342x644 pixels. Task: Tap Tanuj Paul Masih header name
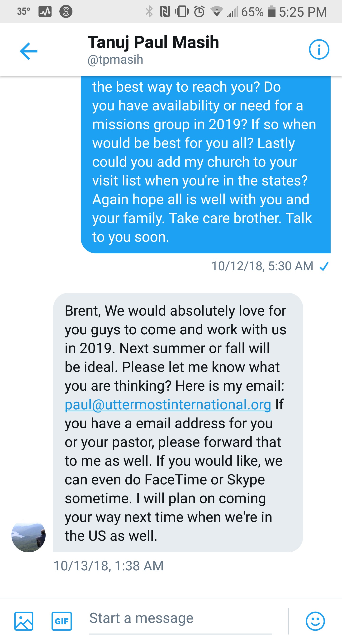coord(153,42)
